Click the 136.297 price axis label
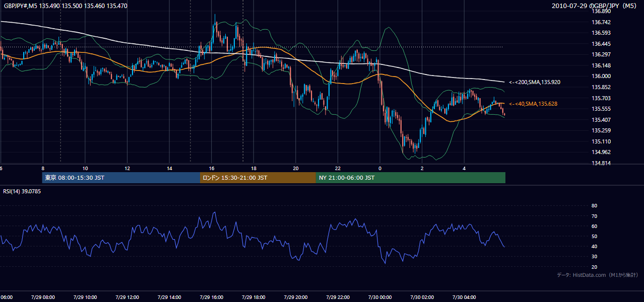Image resolution: width=644 pixels, height=302 pixels. click(601, 54)
